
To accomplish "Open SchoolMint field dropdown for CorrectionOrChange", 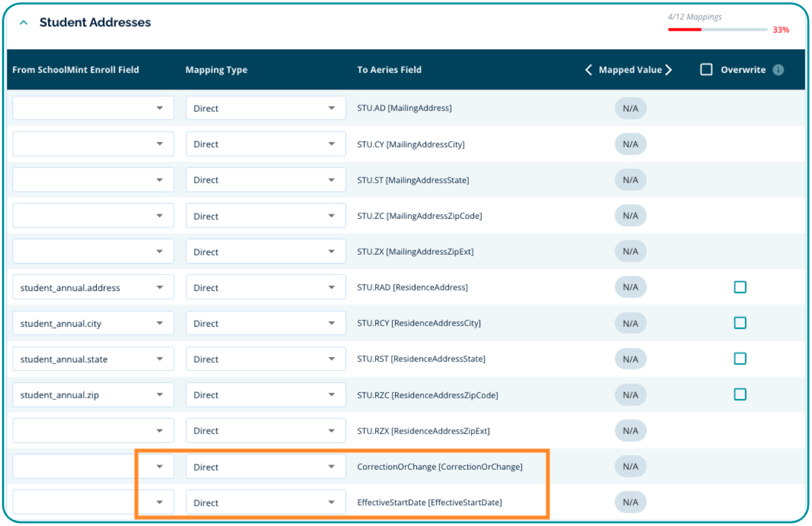I will (x=93, y=466).
